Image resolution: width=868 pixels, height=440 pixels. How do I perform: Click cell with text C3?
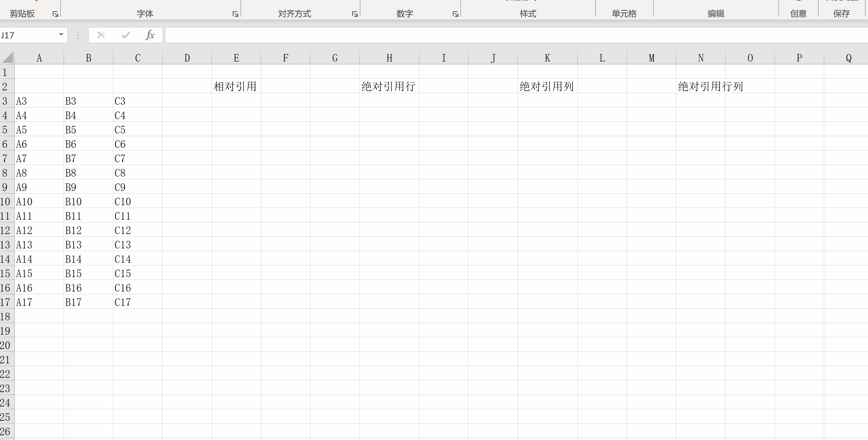[x=138, y=101]
